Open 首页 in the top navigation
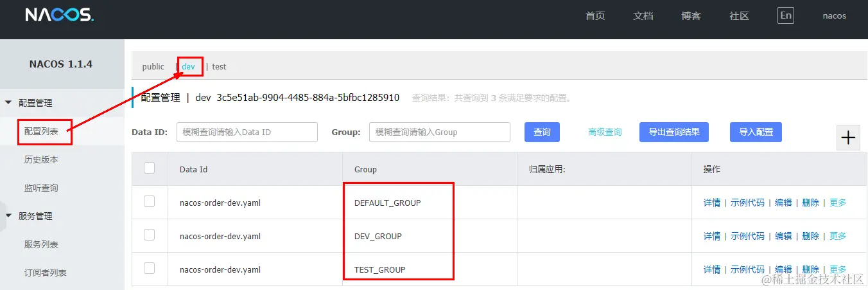This screenshot has height=290, width=868. click(595, 16)
